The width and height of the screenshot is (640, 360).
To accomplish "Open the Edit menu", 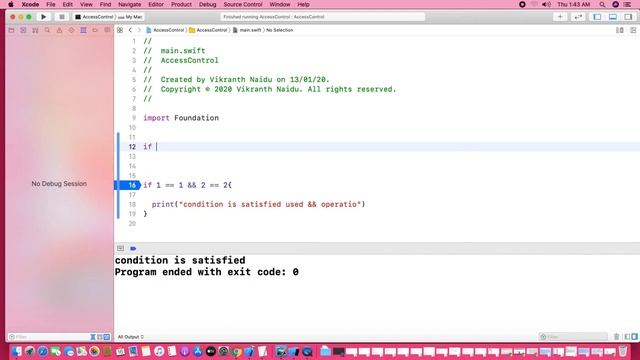I will (x=67, y=4).
